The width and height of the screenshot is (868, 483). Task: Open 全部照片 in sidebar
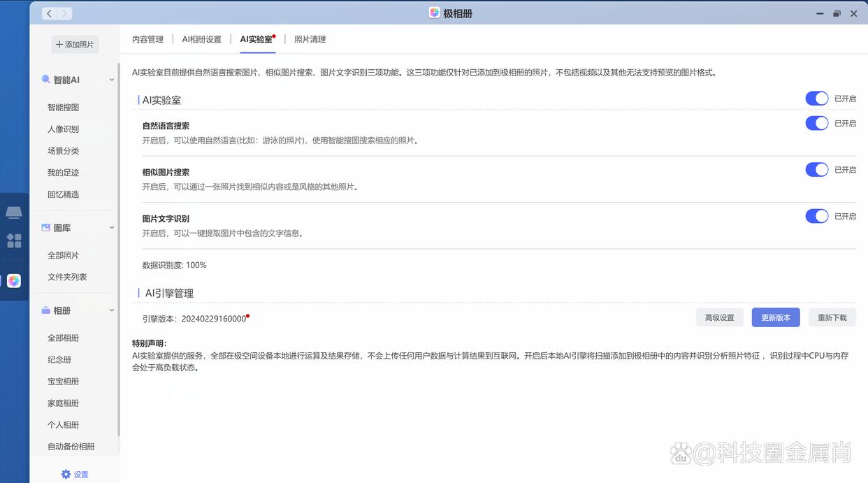(64, 255)
